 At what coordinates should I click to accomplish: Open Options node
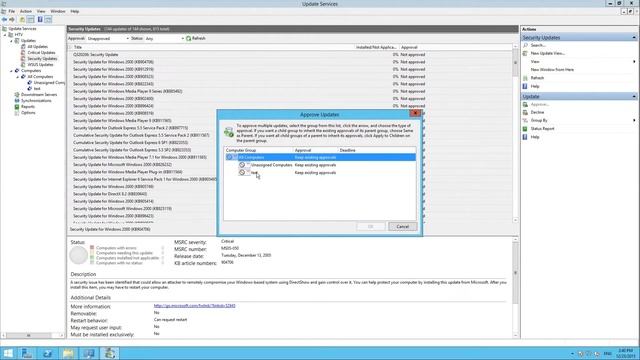click(x=28, y=113)
